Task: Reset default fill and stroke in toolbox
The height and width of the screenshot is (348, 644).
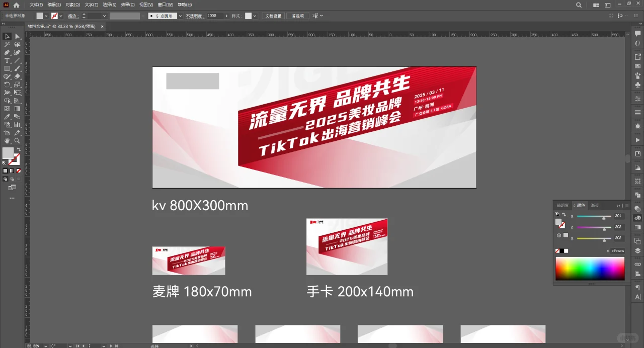Action: [5, 162]
